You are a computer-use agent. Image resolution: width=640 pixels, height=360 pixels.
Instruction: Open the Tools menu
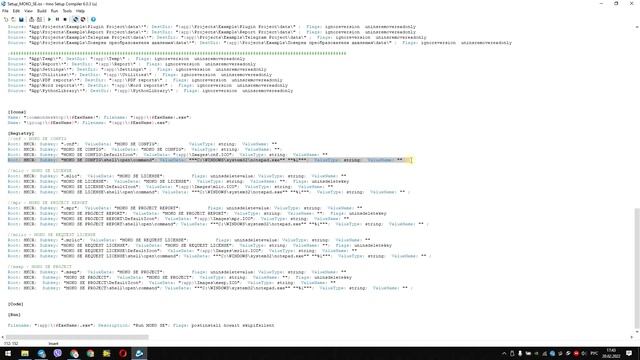tap(67, 11)
